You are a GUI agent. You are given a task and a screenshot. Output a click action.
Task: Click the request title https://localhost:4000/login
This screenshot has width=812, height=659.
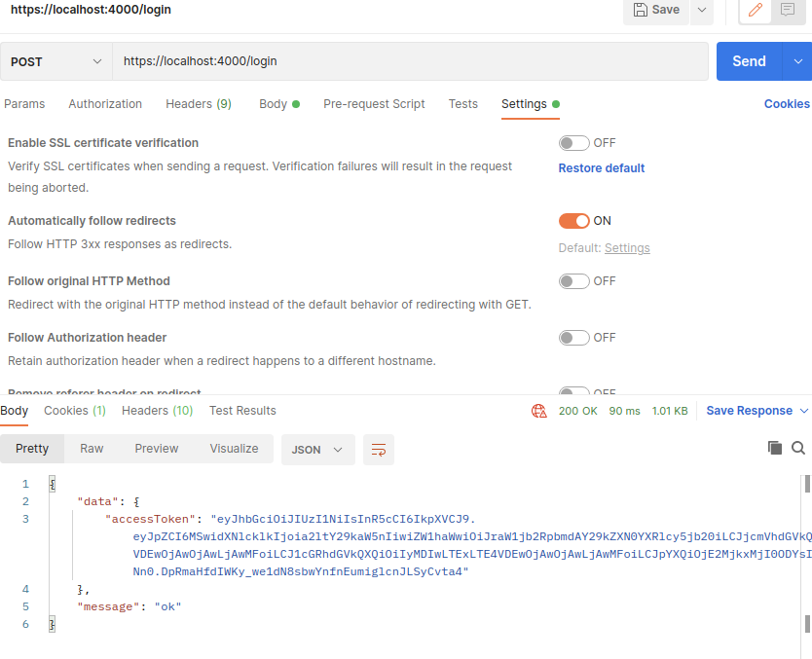tap(91, 10)
